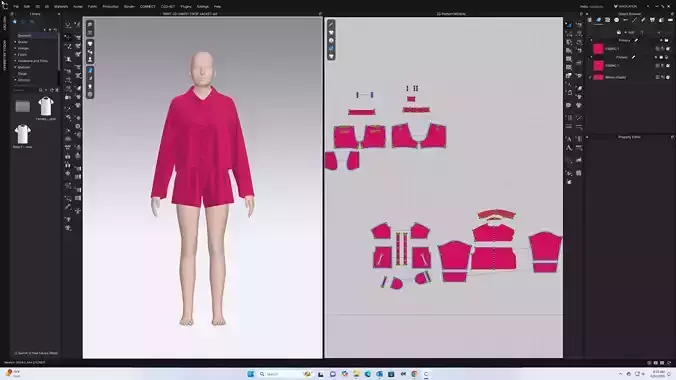This screenshot has height=380, width=676.
Task: Click the 2D annotation 'A' text tool
Action: coord(569,139)
